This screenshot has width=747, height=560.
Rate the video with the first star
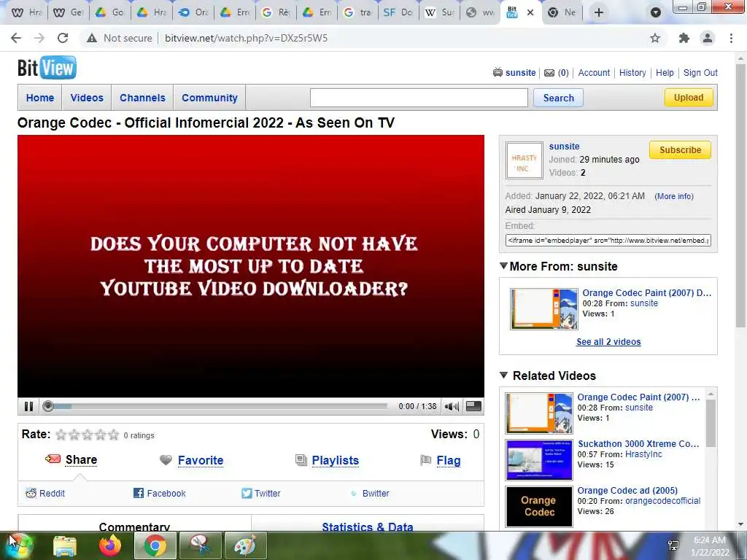click(x=61, y=435)
